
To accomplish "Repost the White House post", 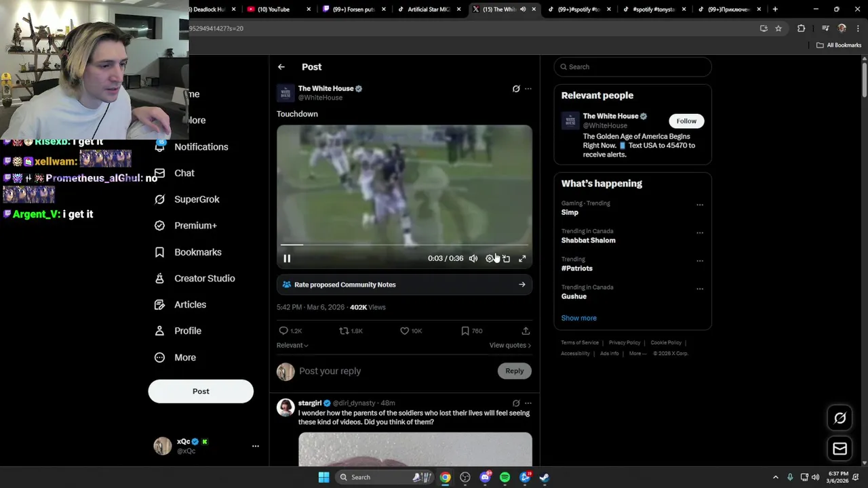I will tap(344, 331).
